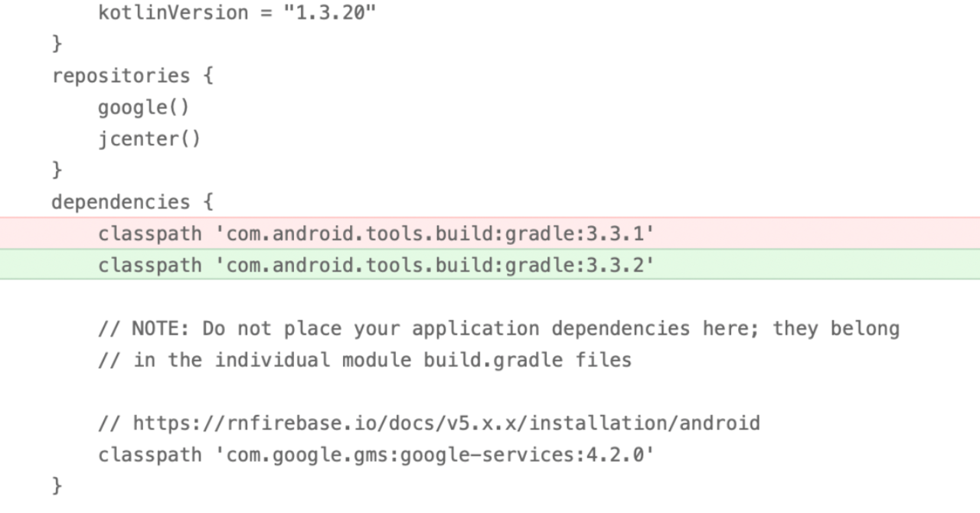Click the closing brace after jcenter()
The image size is (980, 513).
point(57,170)
